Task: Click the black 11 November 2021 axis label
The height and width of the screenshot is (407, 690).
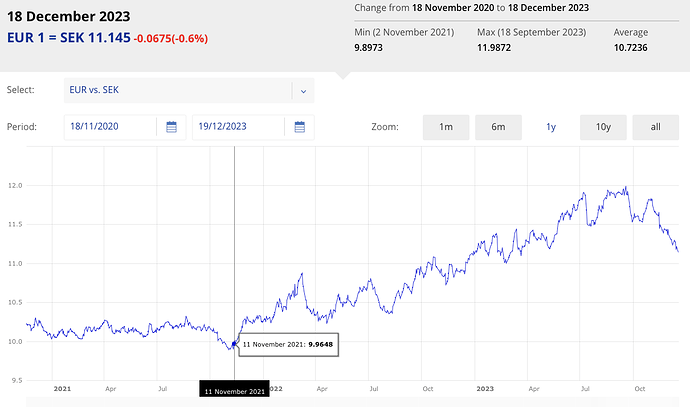Action: [234, 392]
